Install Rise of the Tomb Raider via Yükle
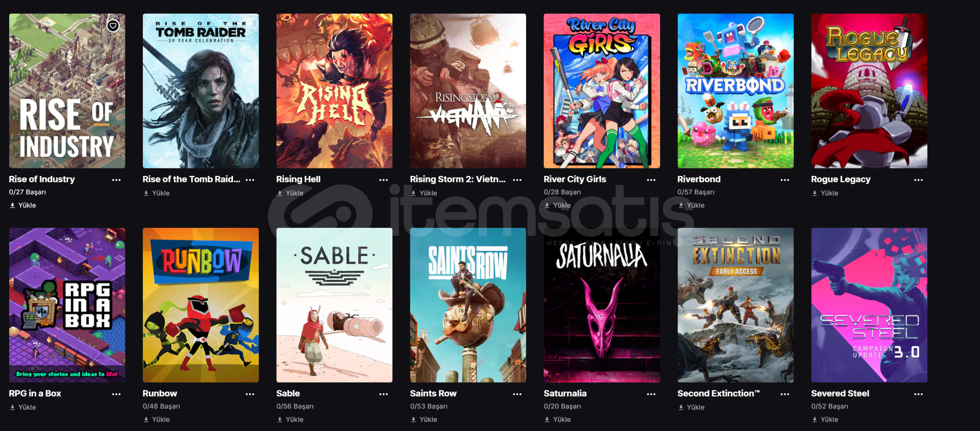The width and height of the screenshot is (980, 431). [156, 193]
